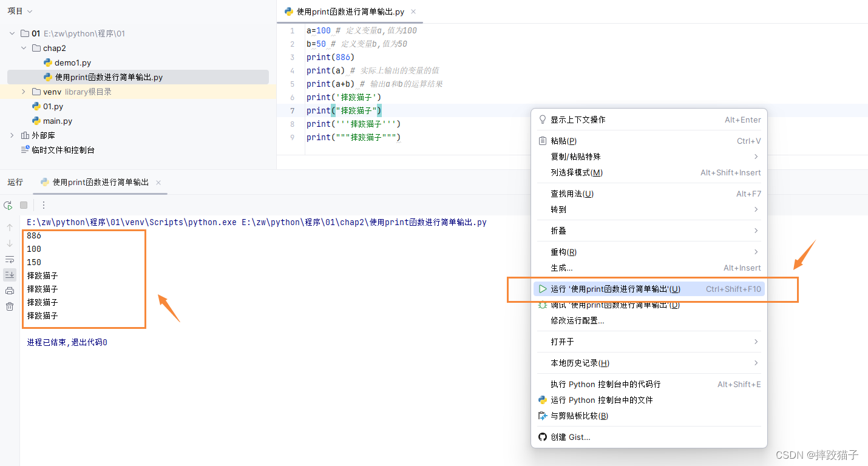
Task: Expand the 外部库 node chevron
Action: (x=12, y=135)
